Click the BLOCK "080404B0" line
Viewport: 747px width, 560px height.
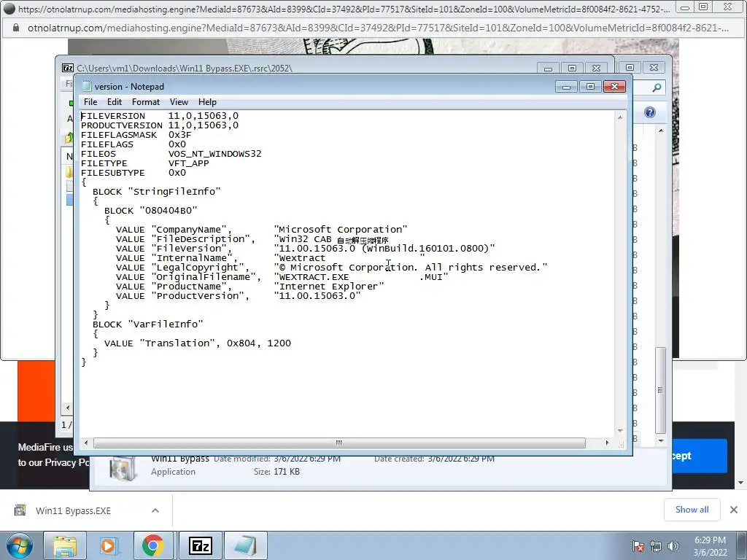151,211
